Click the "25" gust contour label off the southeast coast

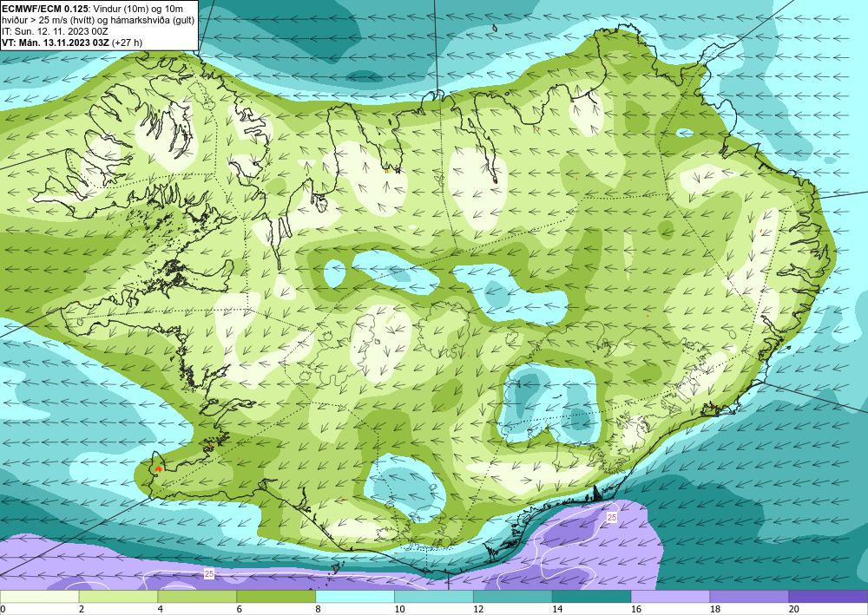coord(612,517)
